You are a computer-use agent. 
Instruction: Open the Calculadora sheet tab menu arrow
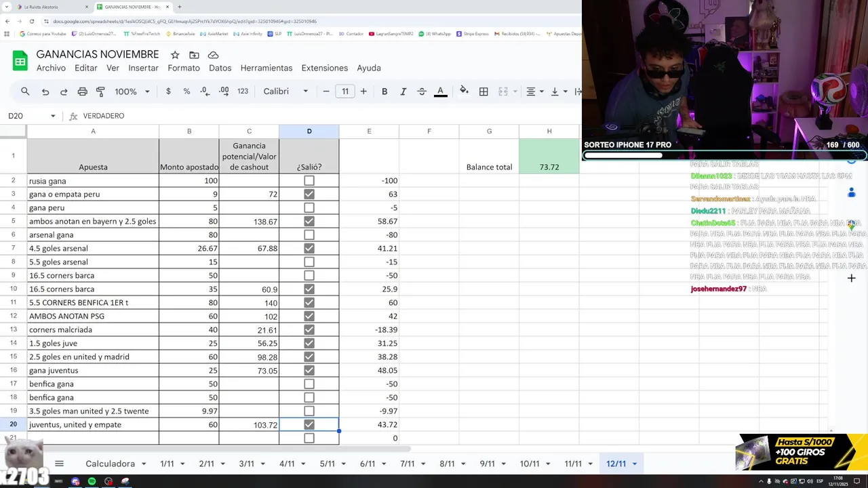(x=144, y=464)
